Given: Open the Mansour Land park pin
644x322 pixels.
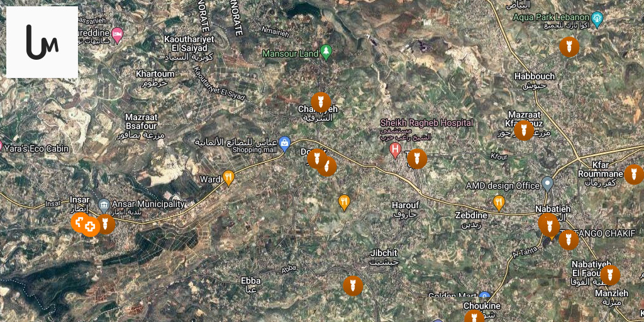Looking at the screenshot, I should pos(326,52).
